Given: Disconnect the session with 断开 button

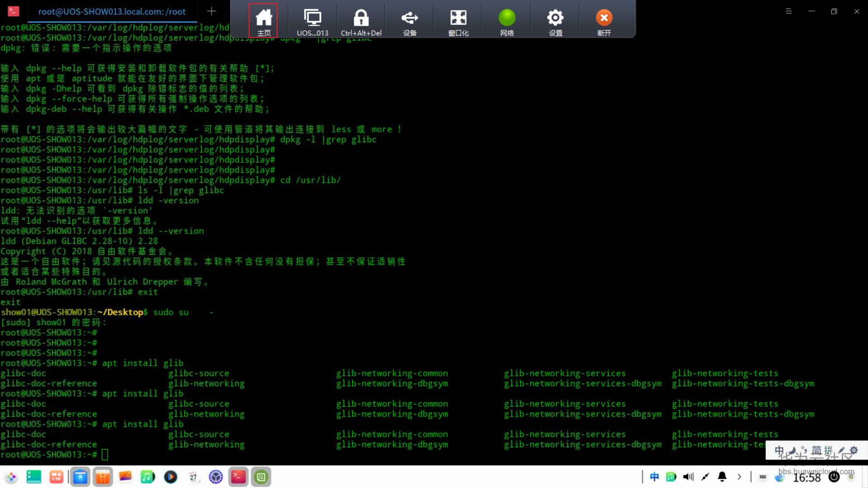Looking at the screenshot, I should (x=604, y=20).
